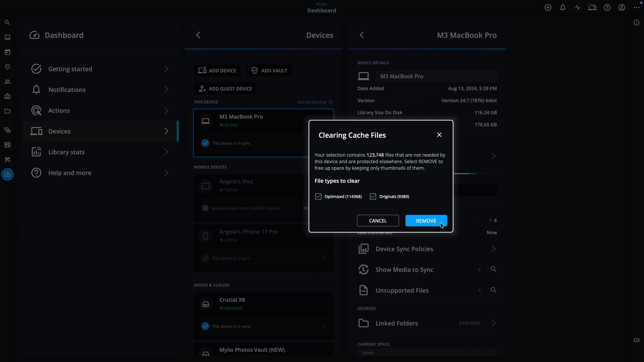The width and height of the screenshot is (644, 362).
Task: Expand the Linked Folders row
Action: pyautogui.click(x=493, y=323)
